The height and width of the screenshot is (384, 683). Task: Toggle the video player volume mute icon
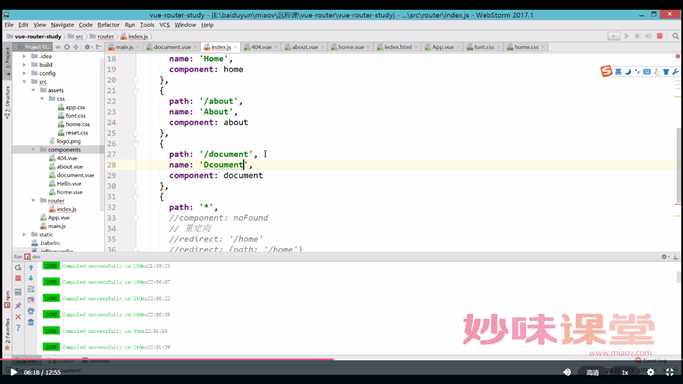[567, 372]
